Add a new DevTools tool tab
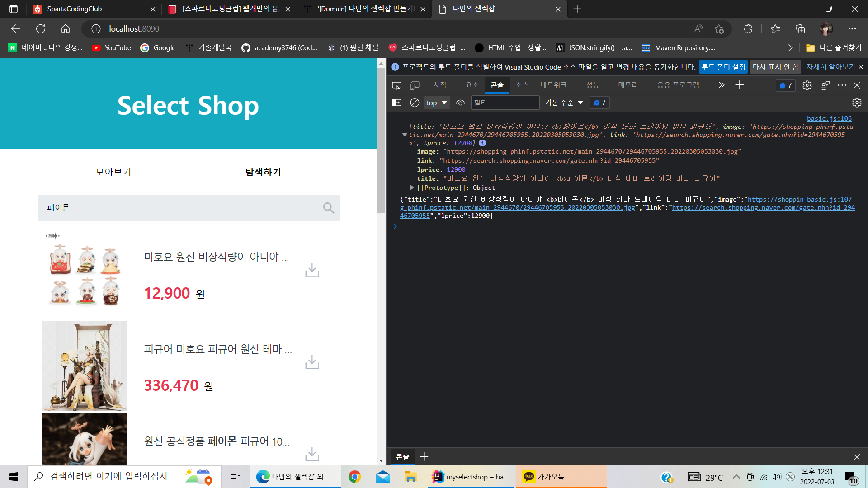868x488 pixels. point(740,85)
